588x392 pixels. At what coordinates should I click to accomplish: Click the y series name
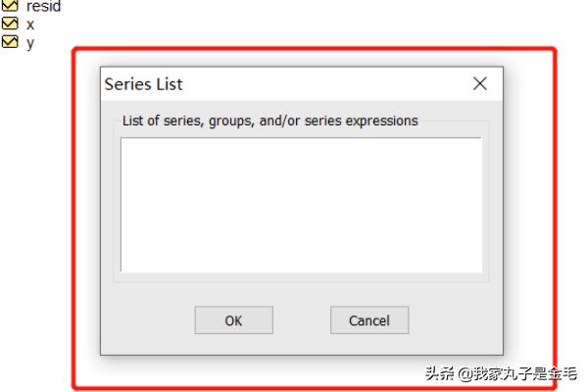point(30,43)
